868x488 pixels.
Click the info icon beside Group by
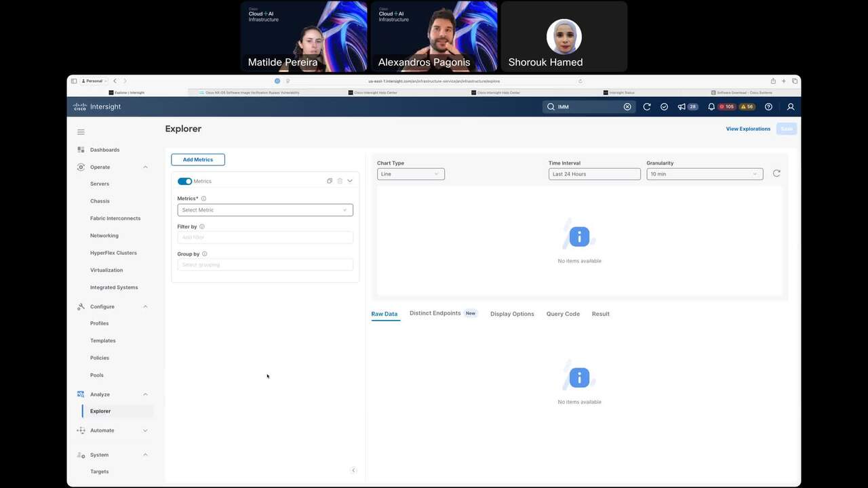204,254
